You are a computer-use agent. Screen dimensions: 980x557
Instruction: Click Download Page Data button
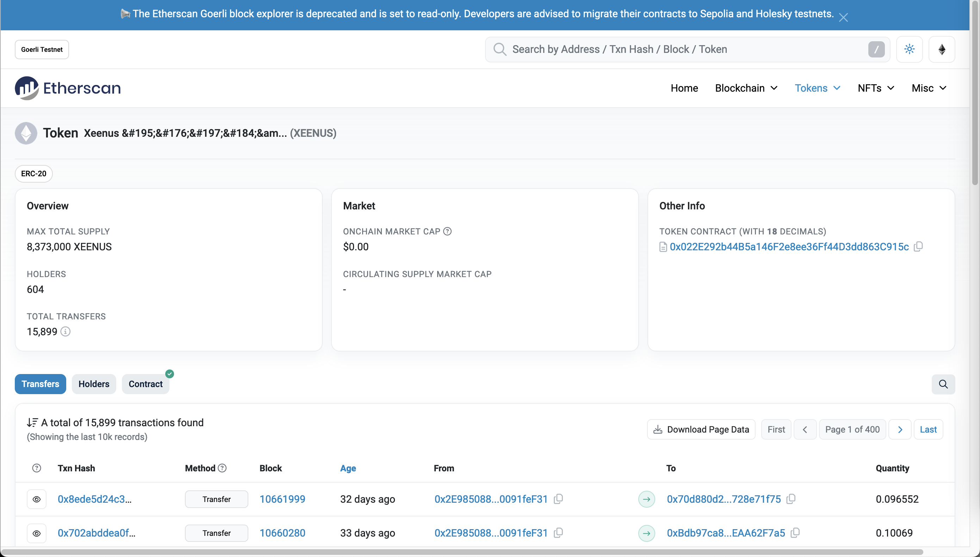pos(701,429)
